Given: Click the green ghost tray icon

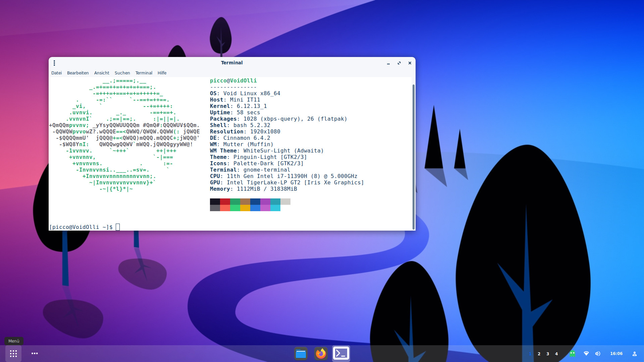Looking at the screenshot, I should point(573,354).
